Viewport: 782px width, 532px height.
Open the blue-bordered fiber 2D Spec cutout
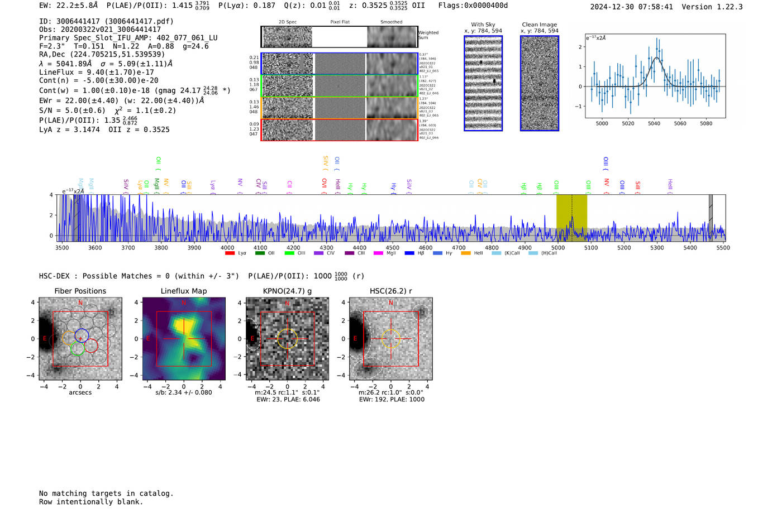(x=287, y=64)
